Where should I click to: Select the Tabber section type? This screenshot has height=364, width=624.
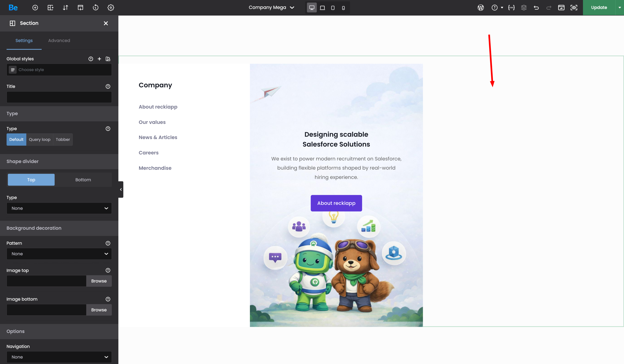(x=63, y=139)
